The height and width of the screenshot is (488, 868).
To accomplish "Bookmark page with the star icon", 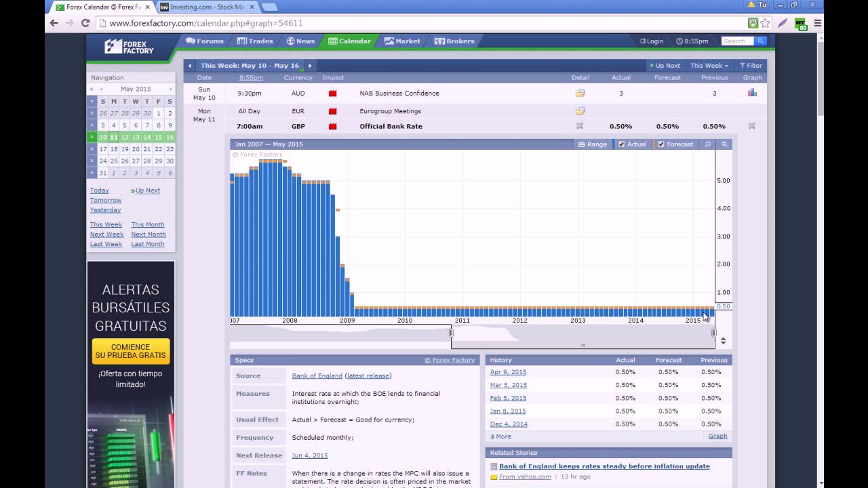I will (x=765, y=22).
